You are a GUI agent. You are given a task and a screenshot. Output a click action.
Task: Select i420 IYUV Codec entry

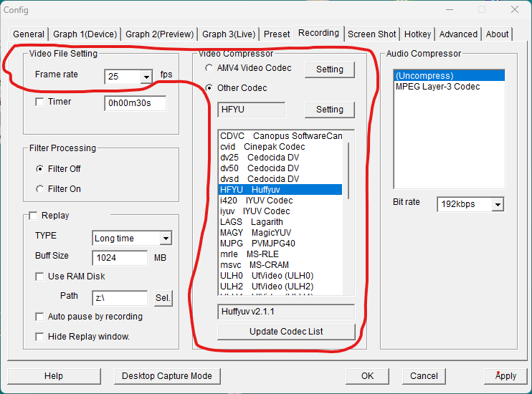280,201
